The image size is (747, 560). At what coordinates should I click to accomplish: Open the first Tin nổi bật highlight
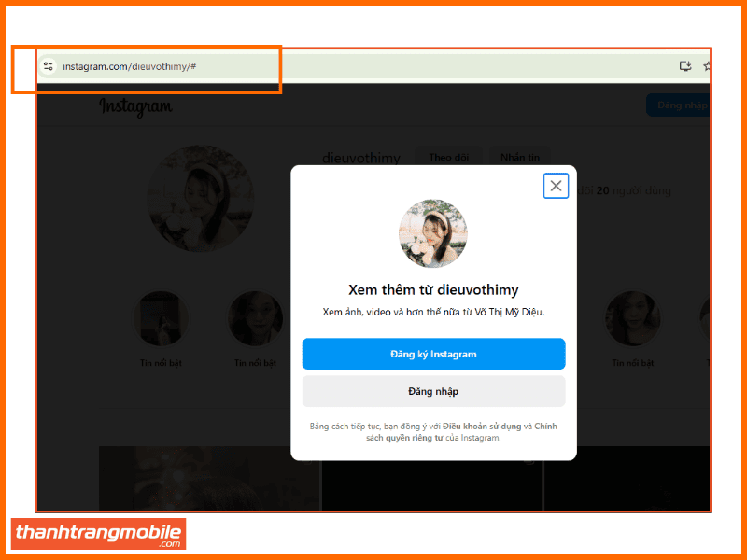(161, 318)
